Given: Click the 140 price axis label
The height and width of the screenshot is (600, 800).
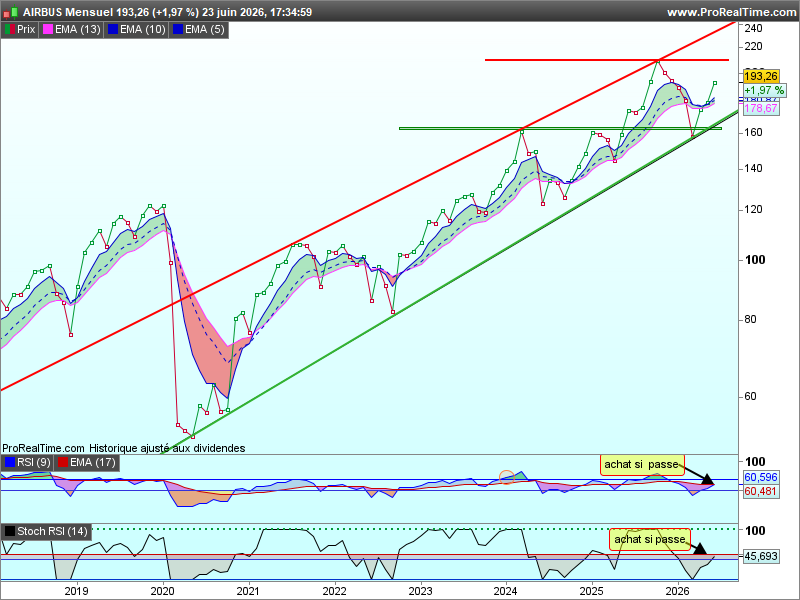Looking at the screenshot, I should [x=754, y=168].
